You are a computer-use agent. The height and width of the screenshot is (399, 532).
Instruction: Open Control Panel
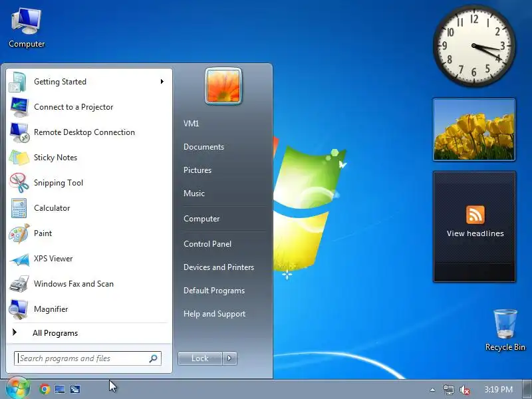207,244
